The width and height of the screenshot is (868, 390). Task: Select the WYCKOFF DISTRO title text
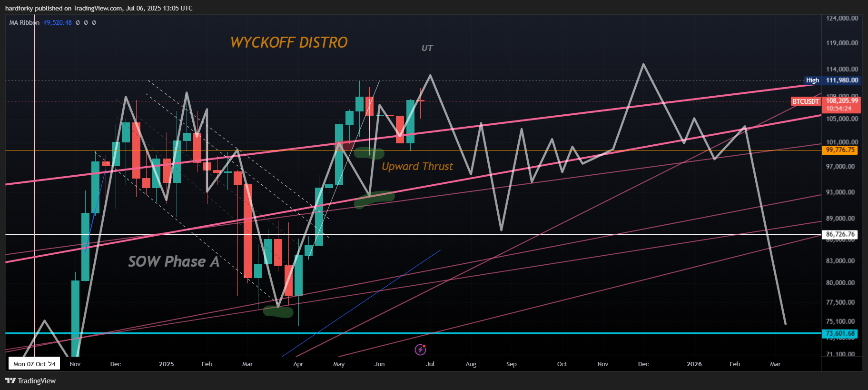pyautogui.click(x=289, y=42)
